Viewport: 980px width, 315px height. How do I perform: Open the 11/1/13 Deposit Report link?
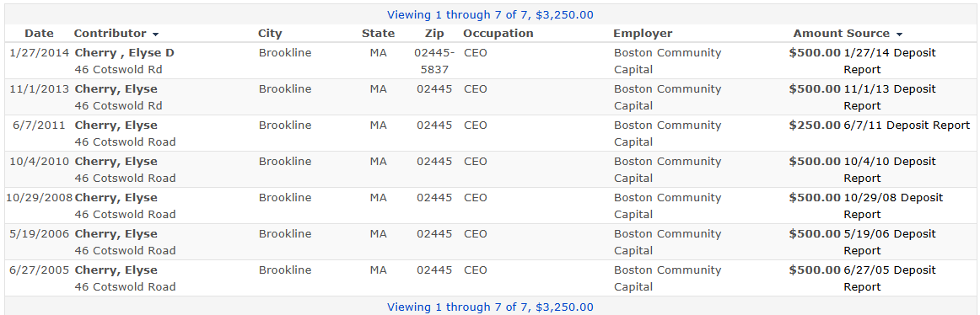(x=890, y=98)
